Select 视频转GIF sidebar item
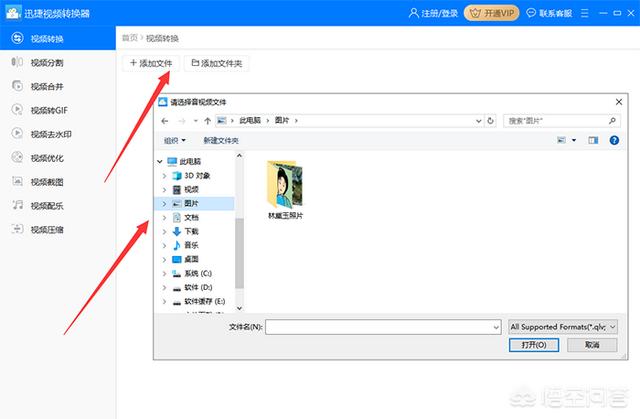This screenshot has height=419, width=640. point(49,110)
